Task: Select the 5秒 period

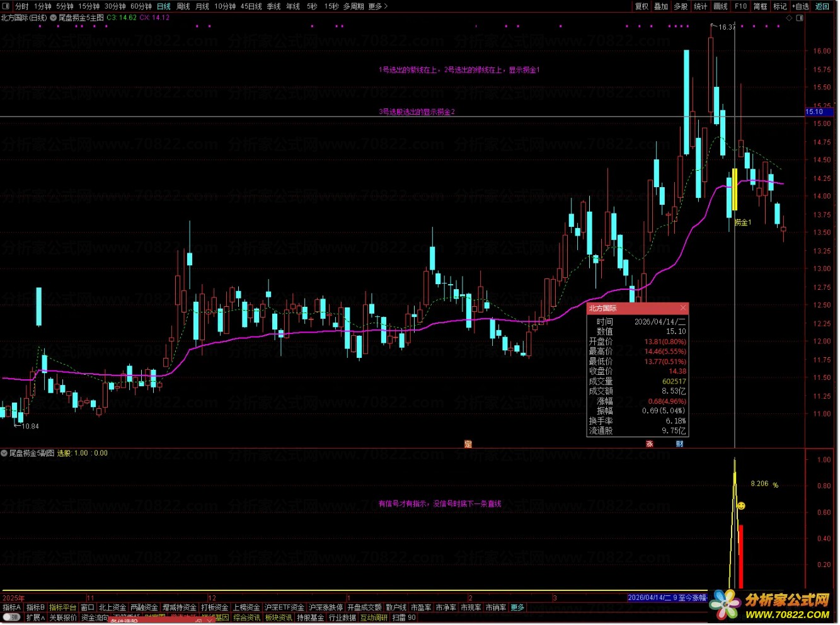Action: (x=312, y=6)
